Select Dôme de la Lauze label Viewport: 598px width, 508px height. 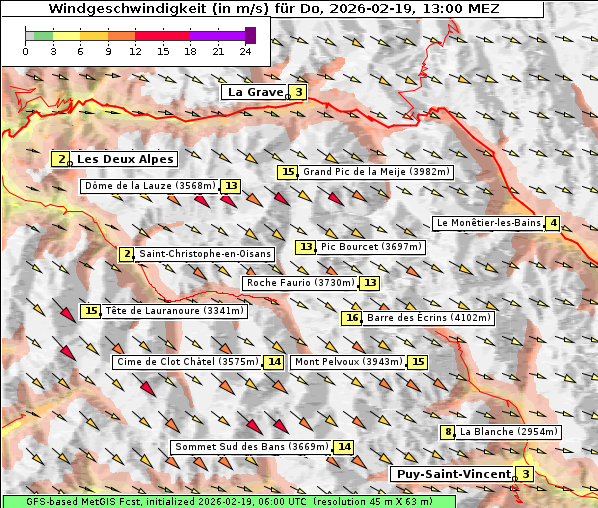(150, 186)
